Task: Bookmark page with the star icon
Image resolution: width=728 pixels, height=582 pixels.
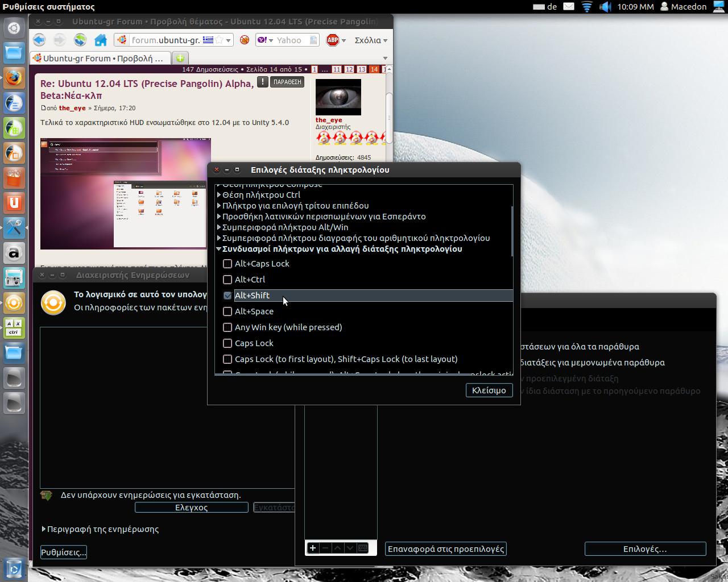Action: pos(219,40)
